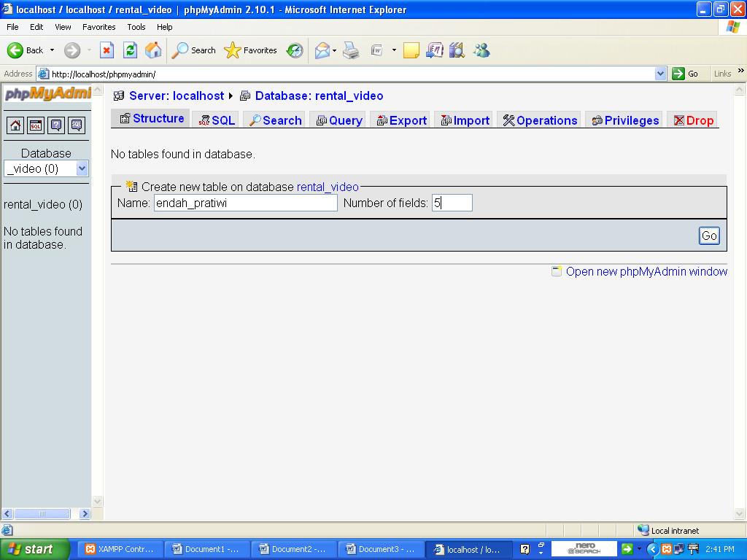The width and height of the screenshot is (747, 560).
Task: Click the Number of fields input
Action: coord(452,203)
